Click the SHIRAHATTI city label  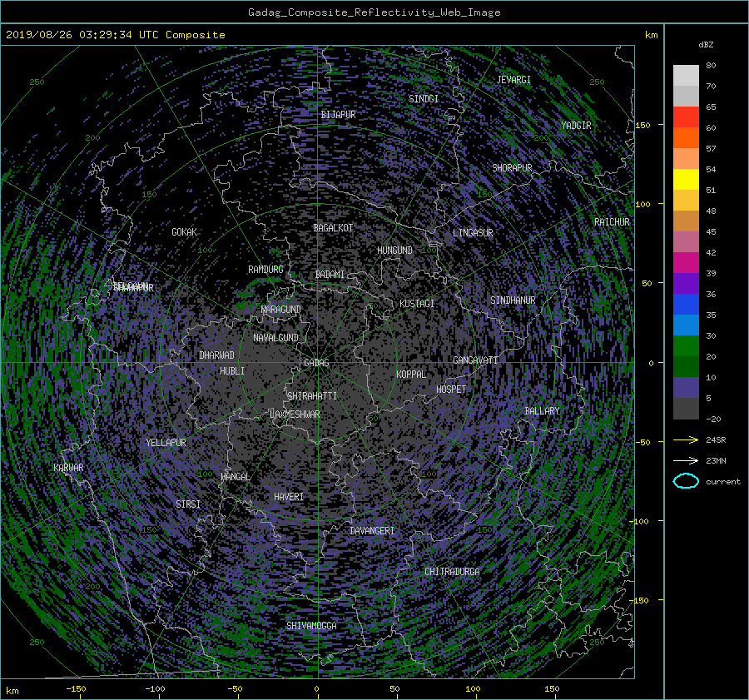pyautogui.click(x=312, y=396)
